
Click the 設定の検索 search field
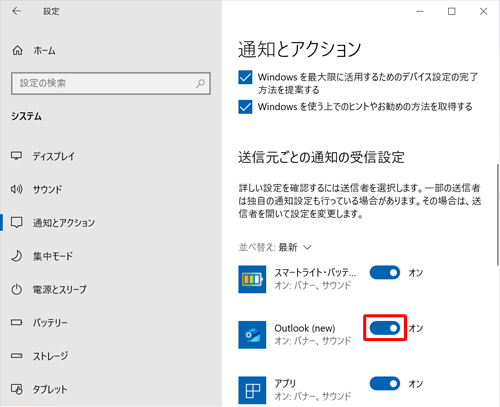(x=111, y=83)
